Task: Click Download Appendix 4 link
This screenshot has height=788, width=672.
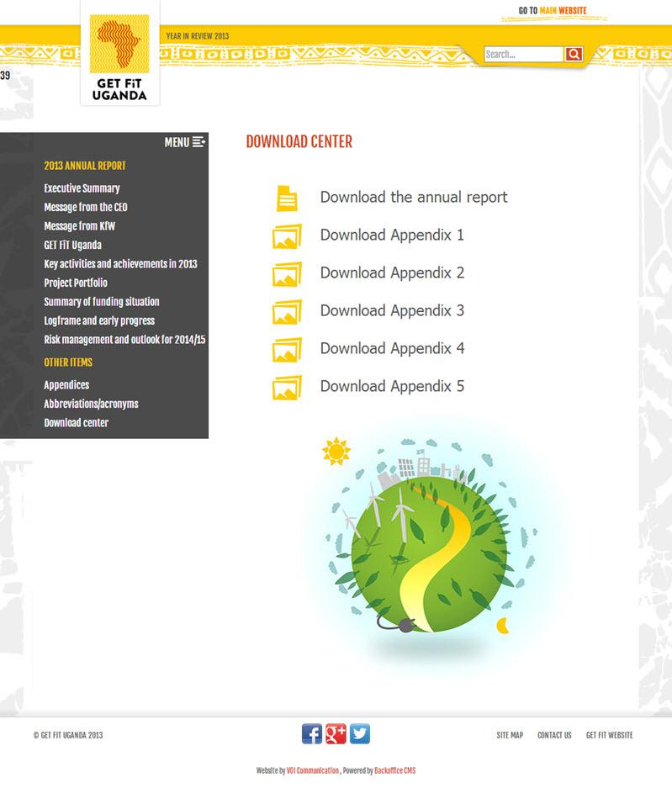Action: [x=392, y=348]
